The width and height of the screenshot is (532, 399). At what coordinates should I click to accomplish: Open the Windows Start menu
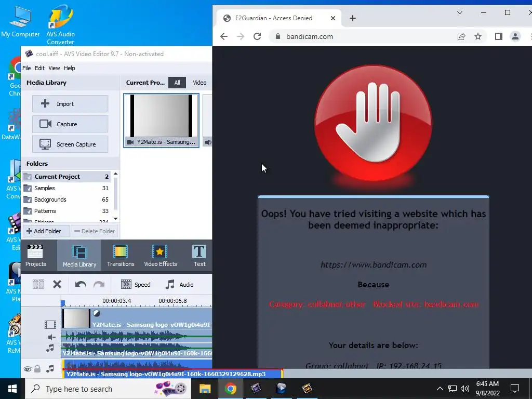[12, 389]
